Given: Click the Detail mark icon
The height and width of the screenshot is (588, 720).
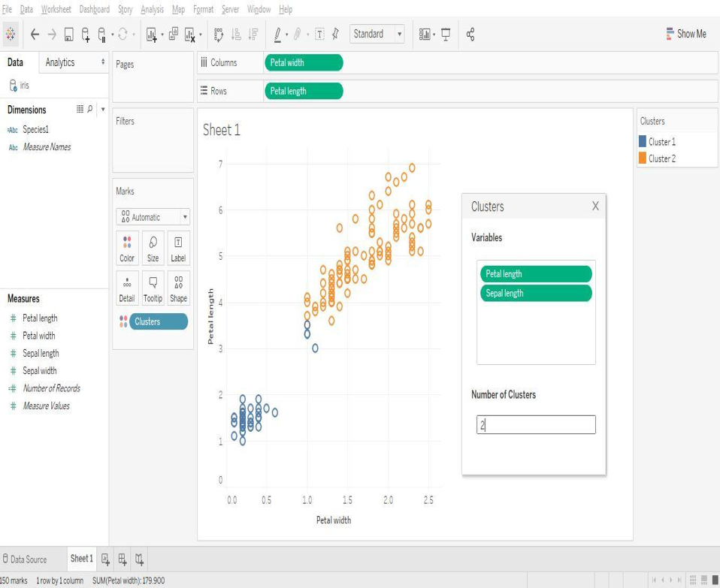Looking at the screenshot, I should click(126, 288).
